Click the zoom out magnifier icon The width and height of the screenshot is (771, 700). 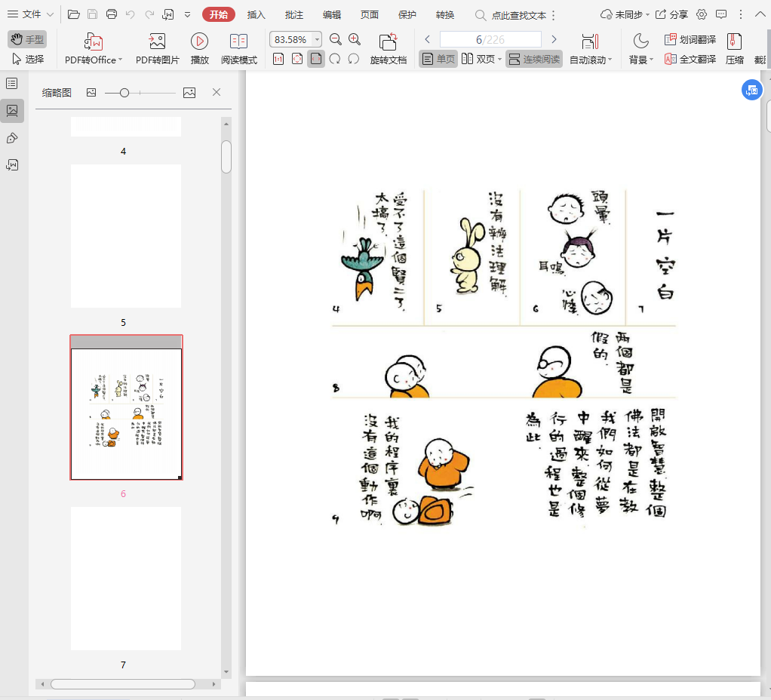[336, 40]
